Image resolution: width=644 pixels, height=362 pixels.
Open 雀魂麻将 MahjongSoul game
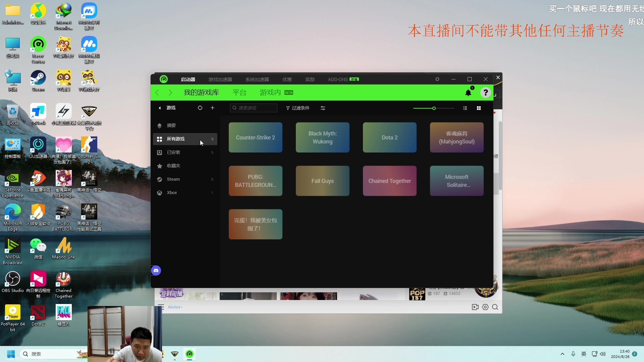(457, 137)
